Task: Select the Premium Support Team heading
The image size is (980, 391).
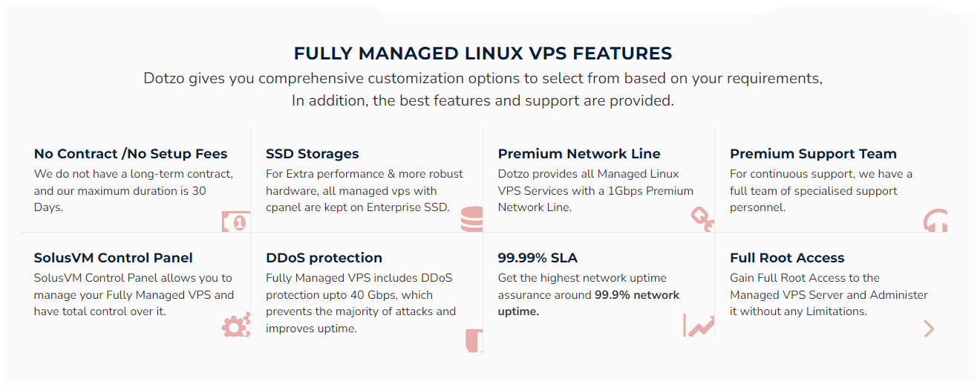Action: (813, 154)
